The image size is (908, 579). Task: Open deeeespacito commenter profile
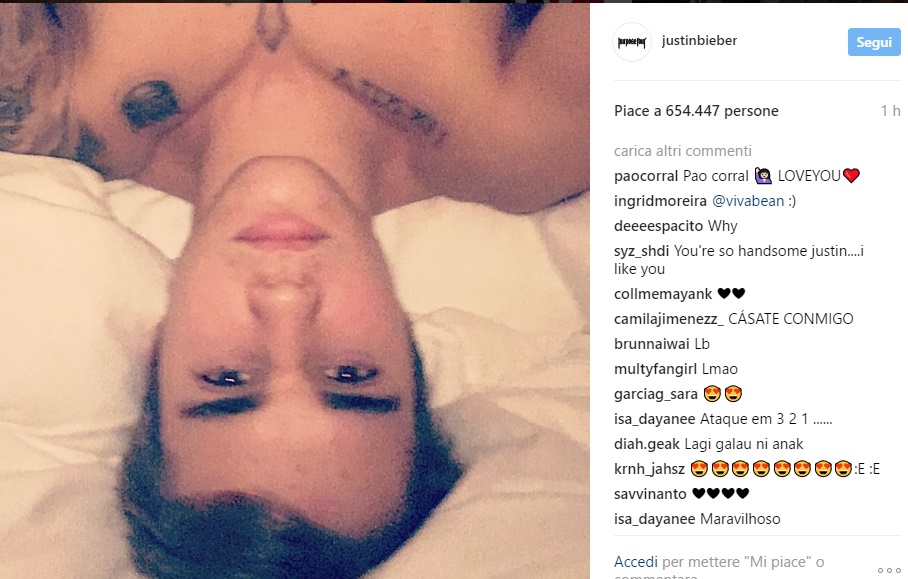point(658,226)
